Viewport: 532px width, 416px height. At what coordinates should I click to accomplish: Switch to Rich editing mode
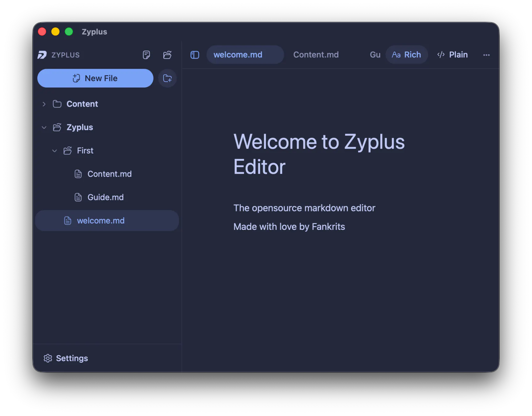click(407, 55)
